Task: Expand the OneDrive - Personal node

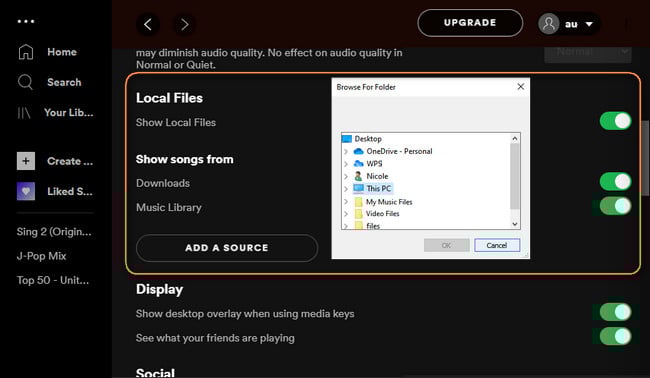Action: pos(346,152)
